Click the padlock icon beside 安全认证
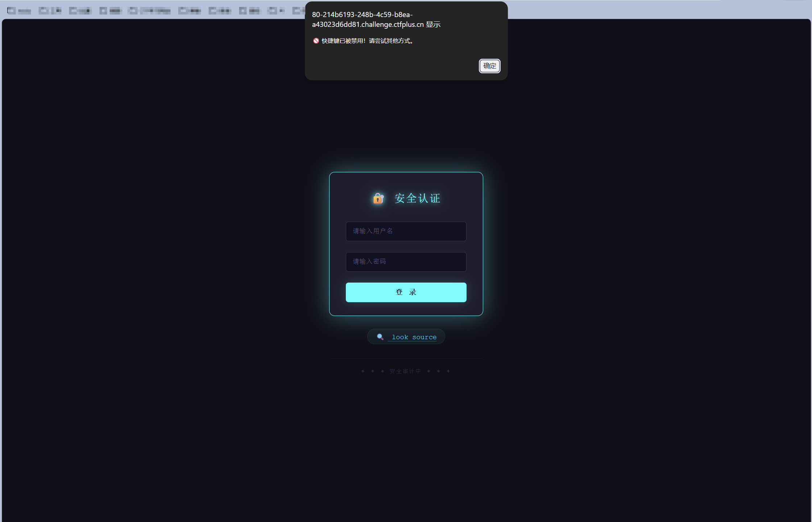Viewport: 812px width, 522px height. (x=378, y=198)
